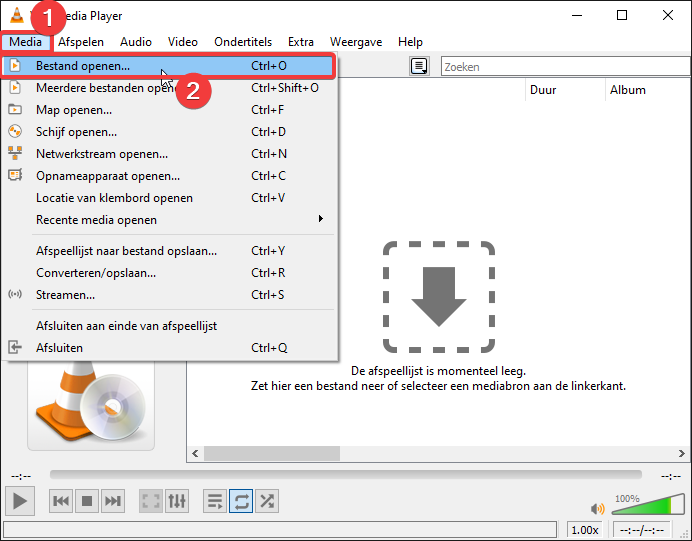This screenshot has width=692, height=541.
Task: Open the Ondertitels menu
Action: pyautogui.click(x=243, y=42)
